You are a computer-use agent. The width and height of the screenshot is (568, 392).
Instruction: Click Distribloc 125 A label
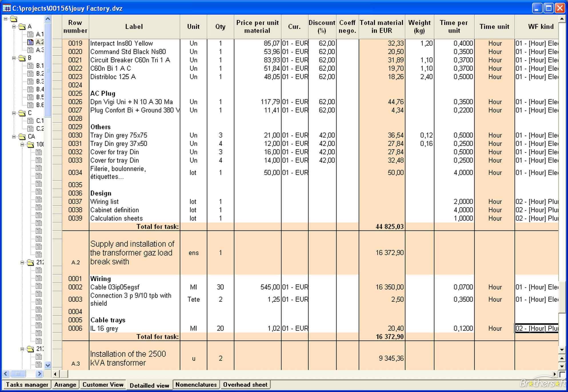(134, 77)
